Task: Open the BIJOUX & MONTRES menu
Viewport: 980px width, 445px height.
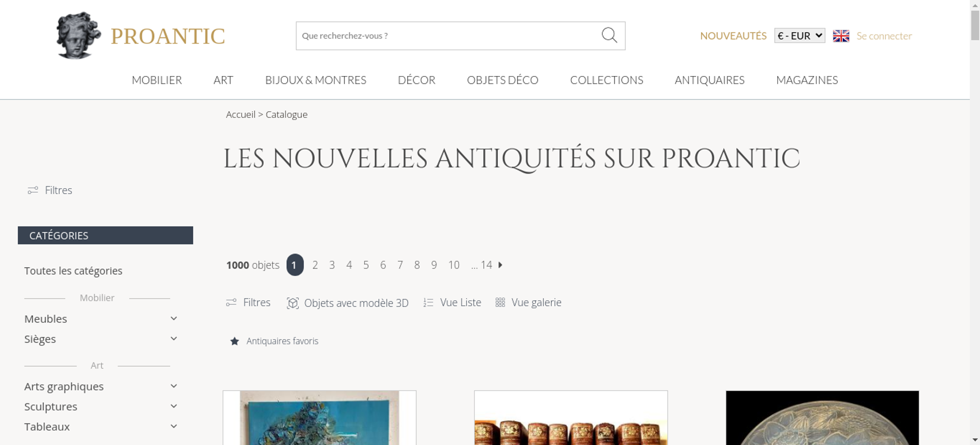Action: click(x=316, y=80)
